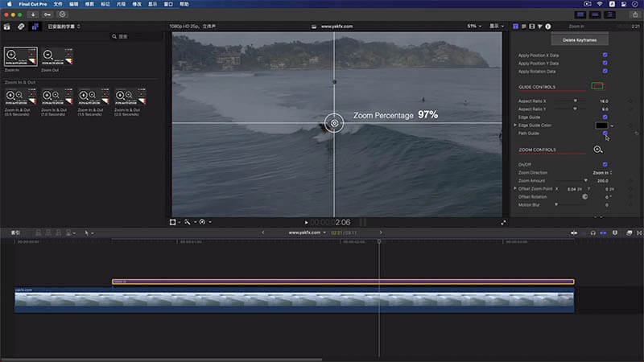
Task: Click the share export icon
Action: [x=634, y=14]
